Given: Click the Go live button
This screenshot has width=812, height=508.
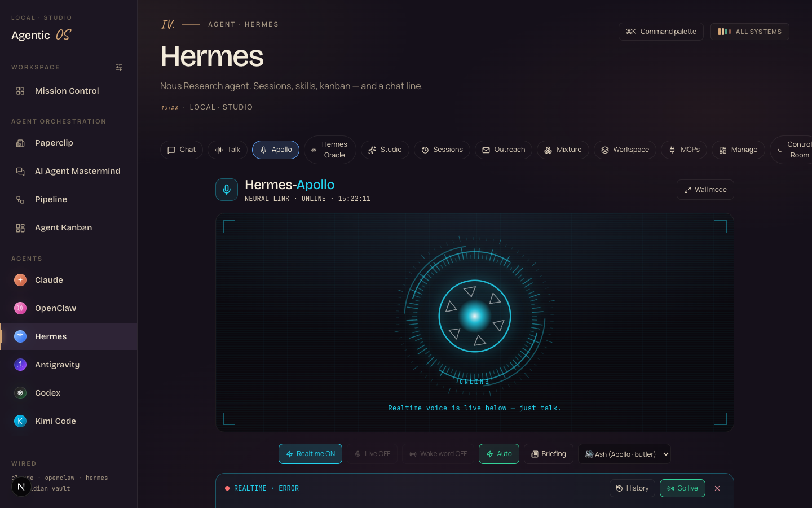Looking at the screenshot, I should point(682,488).
